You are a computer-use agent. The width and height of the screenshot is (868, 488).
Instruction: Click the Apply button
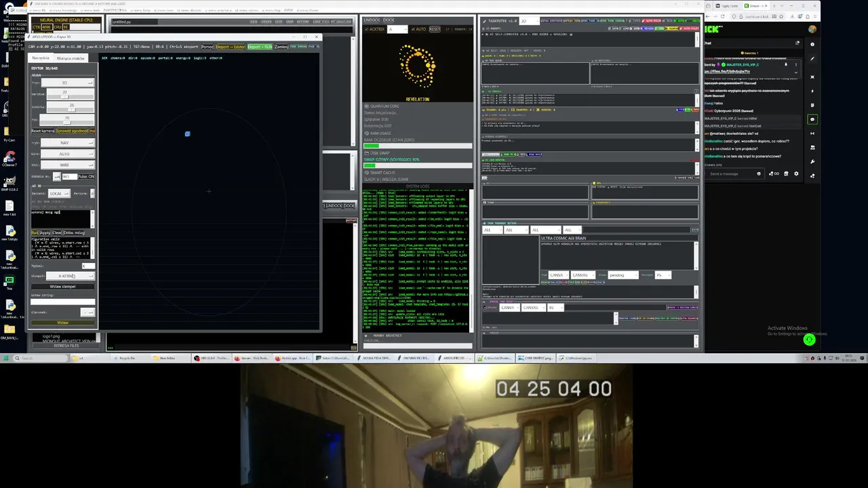[x=45, y=232]
